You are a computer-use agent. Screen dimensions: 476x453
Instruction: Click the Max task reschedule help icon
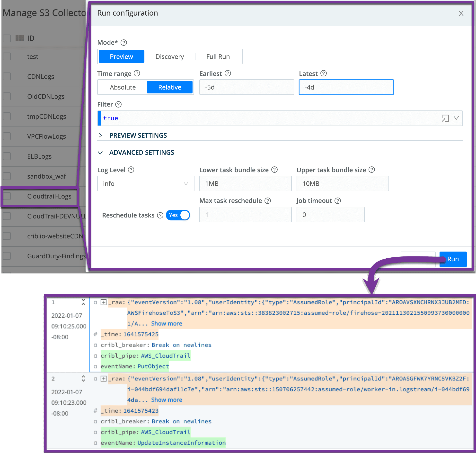pyautogui.click(x=268, y=201)
